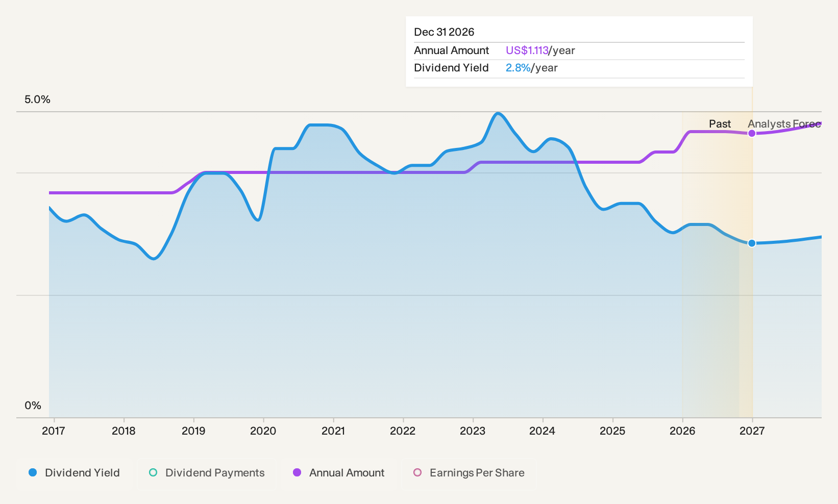Click the 'Past' region label
The height and width of the screenshot is (504, 838).
click(x=720, y=124)
